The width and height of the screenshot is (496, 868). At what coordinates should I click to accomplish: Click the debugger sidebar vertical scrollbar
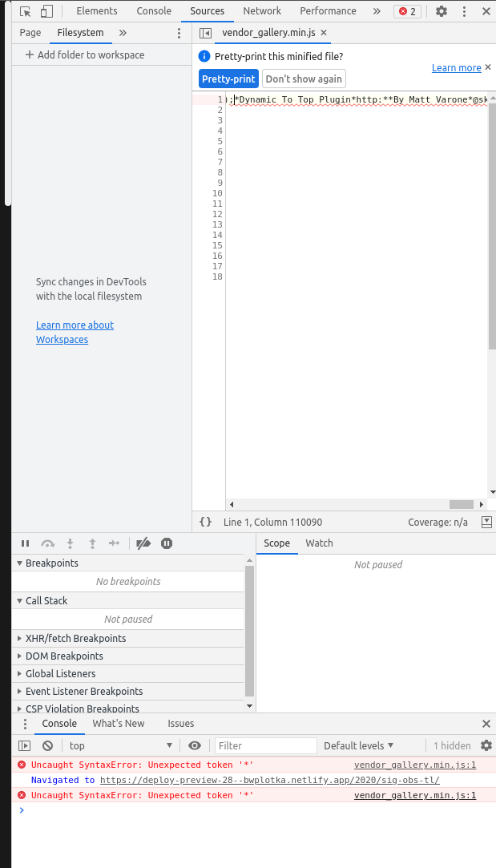pyautogui.click(x=249, y=631)
